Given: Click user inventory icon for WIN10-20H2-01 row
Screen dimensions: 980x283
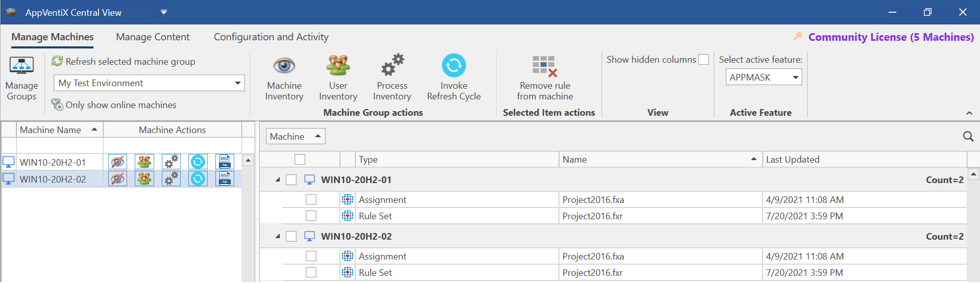Looking at the screenshot, I should (x=144, y=162).
